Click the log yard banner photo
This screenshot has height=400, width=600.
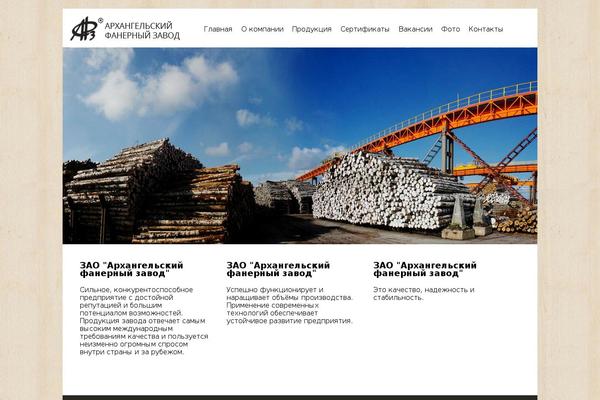click(300, 146)
